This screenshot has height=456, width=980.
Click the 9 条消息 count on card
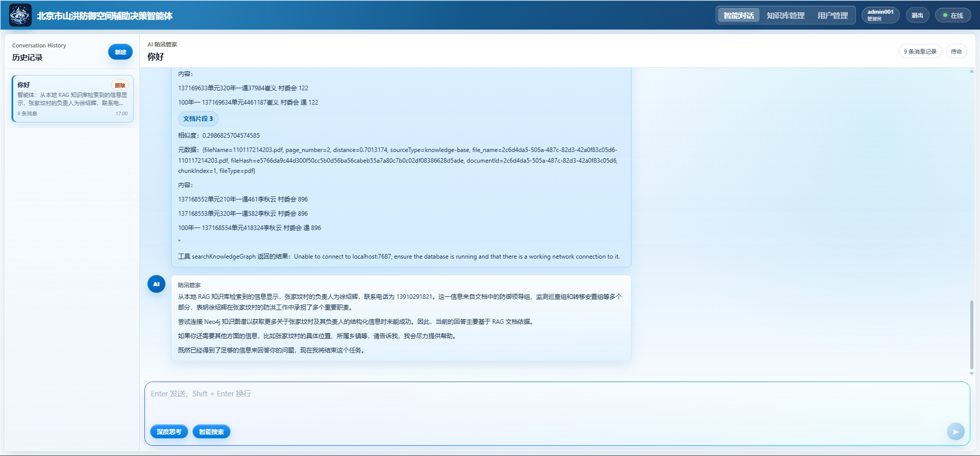coord(27,114)
